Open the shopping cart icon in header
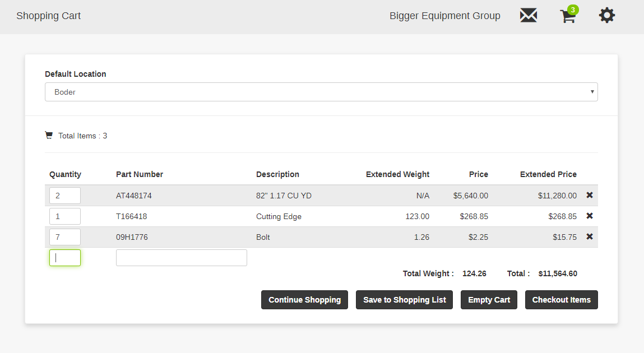This screenshot has width=644, height=353. pyautogui.click(x=568, y=16)
